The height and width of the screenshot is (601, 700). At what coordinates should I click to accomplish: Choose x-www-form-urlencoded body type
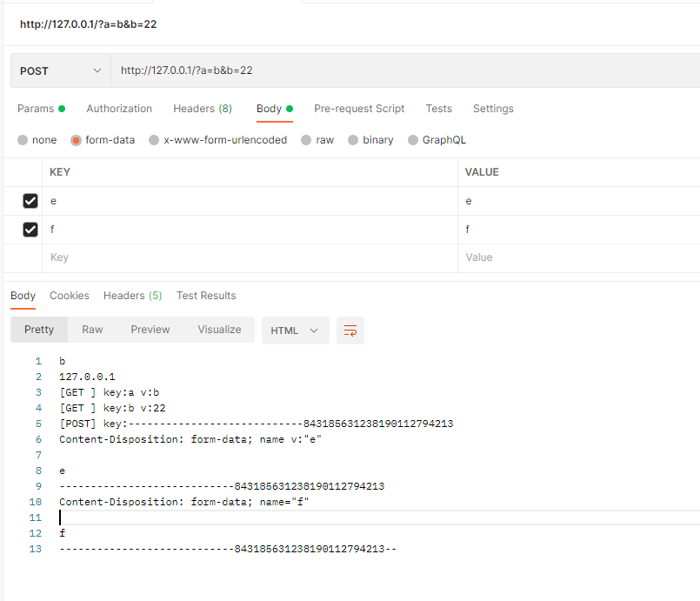218,140
